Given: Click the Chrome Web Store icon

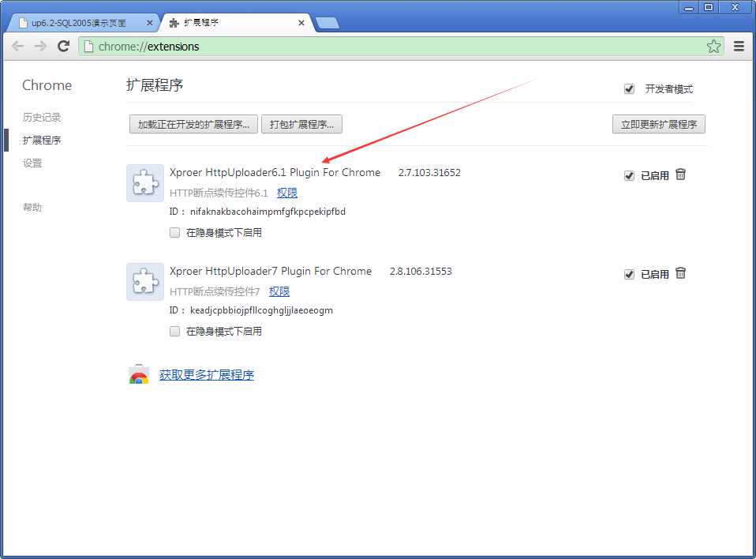Looking at the screenshot, I should 139,375.
